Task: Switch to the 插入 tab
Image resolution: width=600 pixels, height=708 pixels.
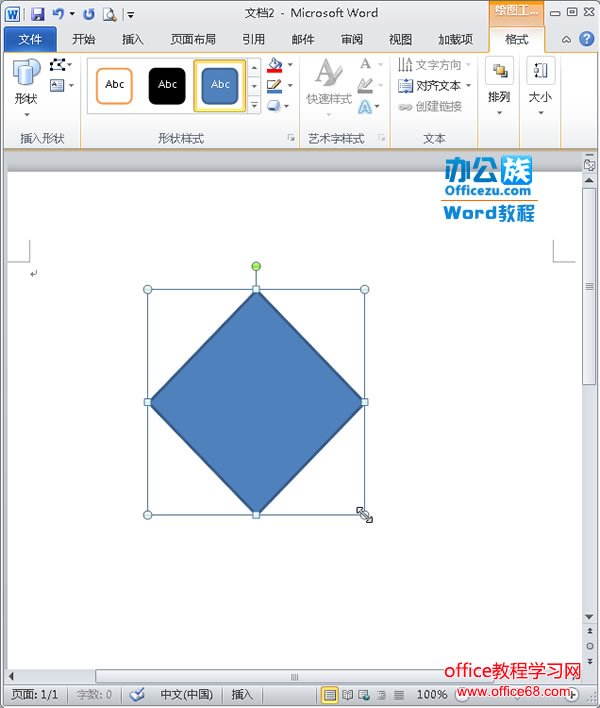Action: click(x=133, y=39)
